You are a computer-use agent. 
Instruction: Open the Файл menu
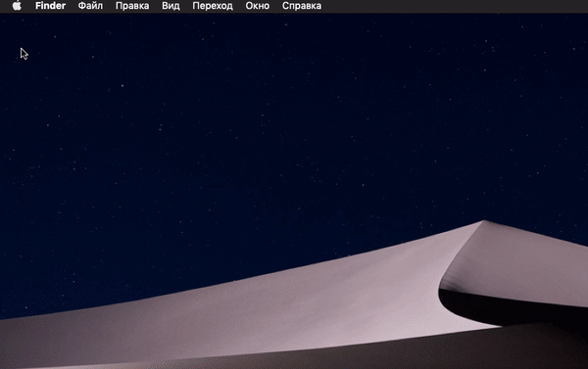point(90,6)
